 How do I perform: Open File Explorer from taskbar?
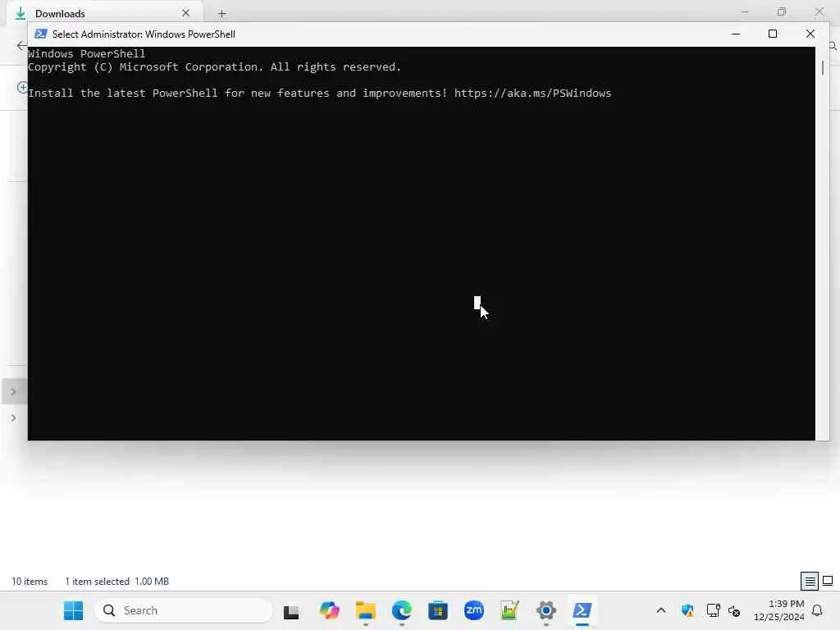pos(365,610)
